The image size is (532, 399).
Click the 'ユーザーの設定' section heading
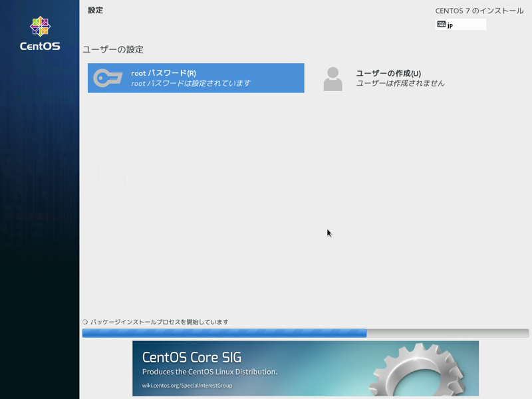pyautogui.click(x=113, y=49)
